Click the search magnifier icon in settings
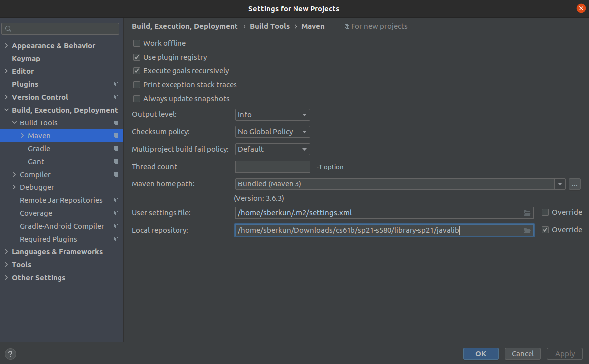This screenshot has width=589, height=364. point(8,29)
